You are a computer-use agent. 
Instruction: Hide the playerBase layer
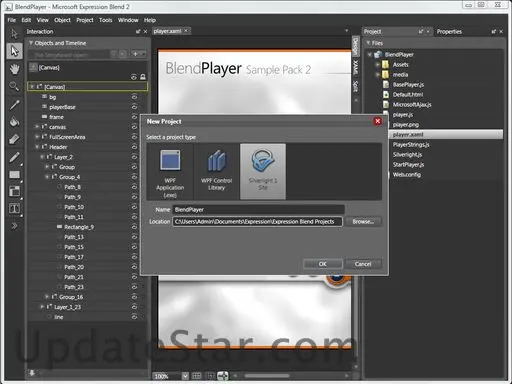point(134,107)
